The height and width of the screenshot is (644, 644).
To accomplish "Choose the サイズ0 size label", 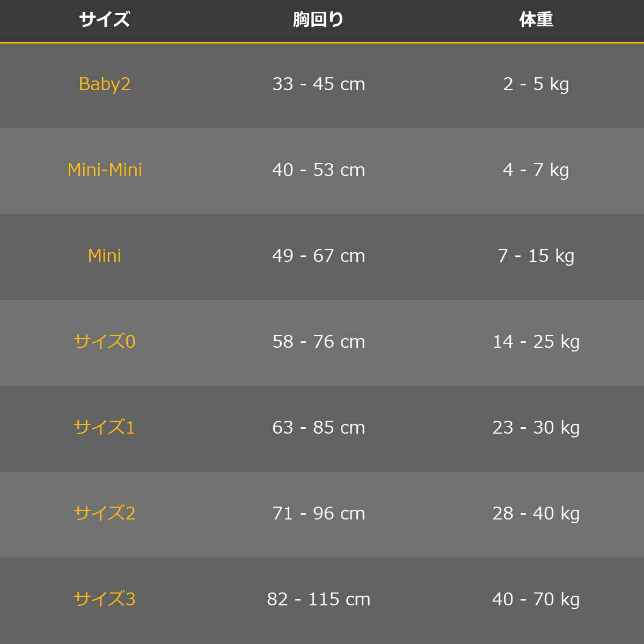I will 105,342.
